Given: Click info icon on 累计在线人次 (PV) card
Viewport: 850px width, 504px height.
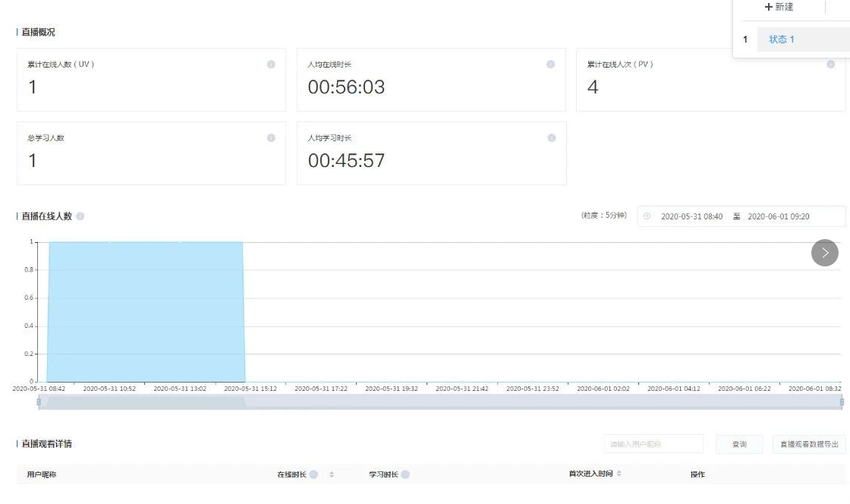Looking at the screenshot, I should [830, 65].
